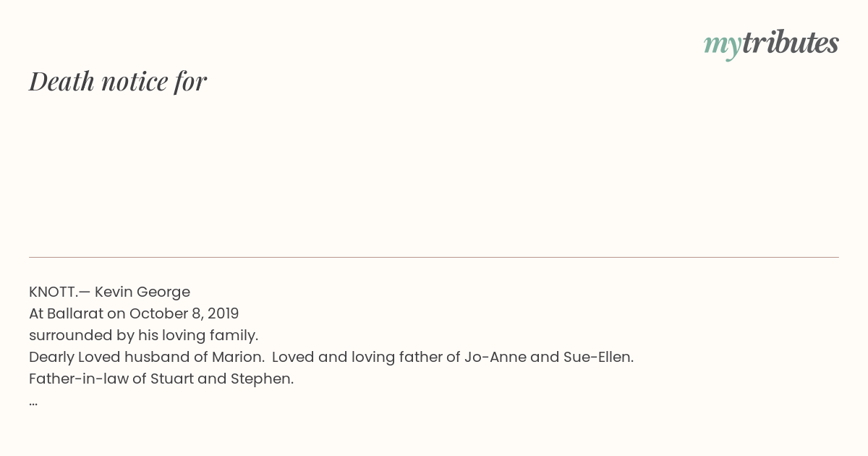The width and height of the screenshot is (868, 456).
Task: Click the blank area below the heading
Action: (x=434, y=177)
